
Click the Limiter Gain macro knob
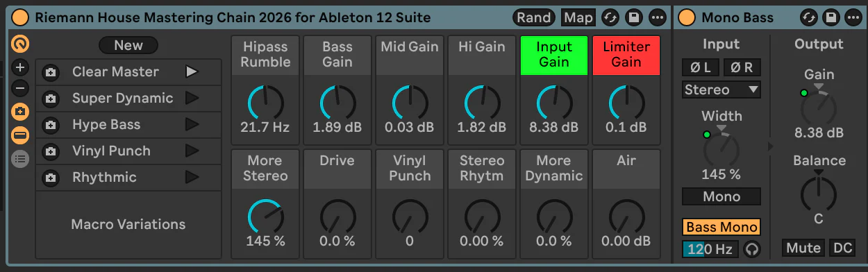pyautogui.click(x=626, y=103)
